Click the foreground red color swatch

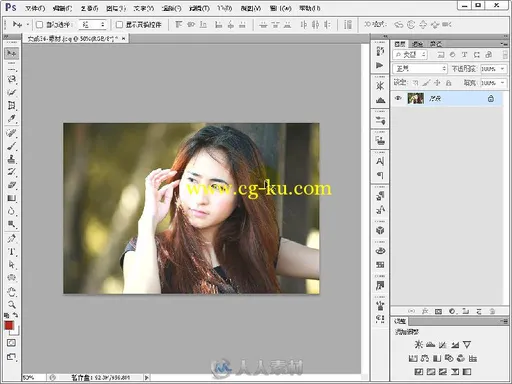coord(9,325)
